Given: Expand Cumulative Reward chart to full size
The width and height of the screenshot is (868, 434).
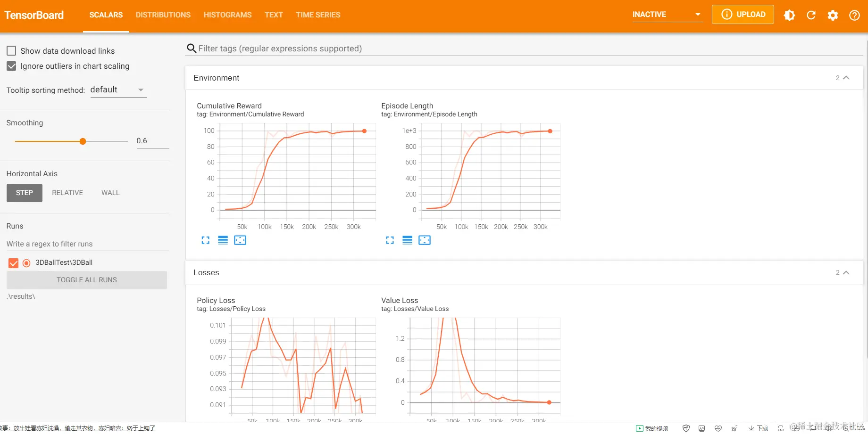Looking at the screenshot, I should (205, 240).
